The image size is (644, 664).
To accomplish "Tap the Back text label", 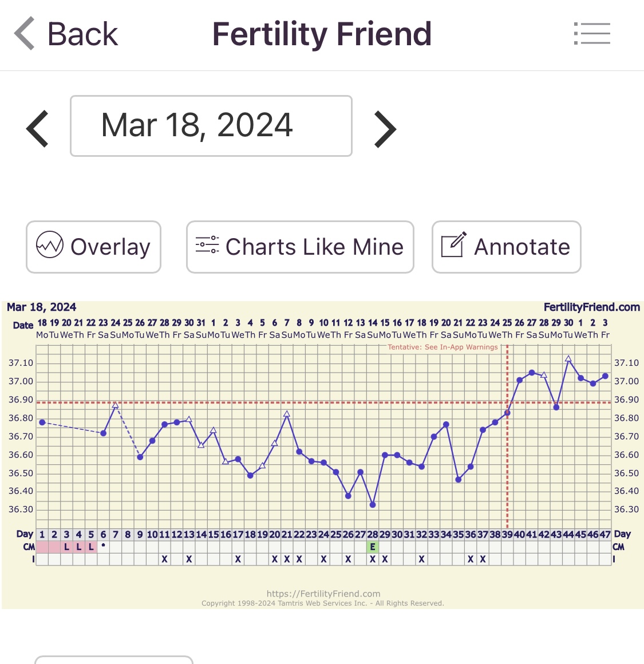I will [82, 34].
